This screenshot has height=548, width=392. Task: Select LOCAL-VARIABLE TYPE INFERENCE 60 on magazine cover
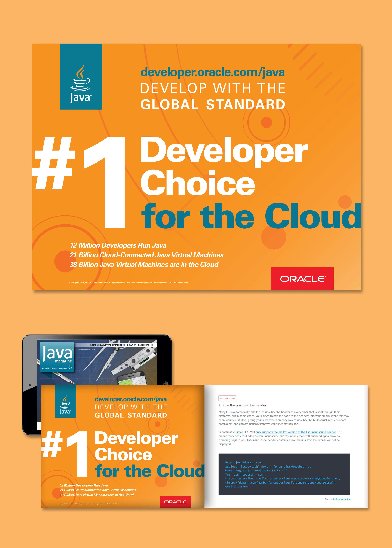[108, 345]
